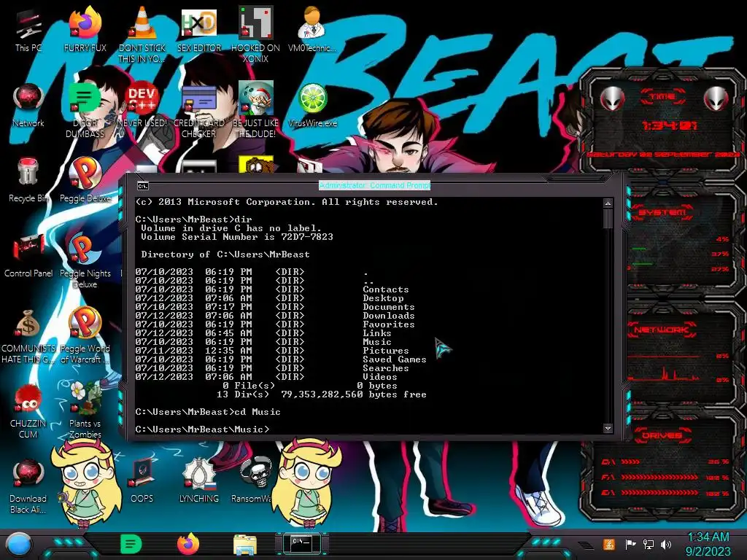Screen dimensions: 747x560
Task: Open the COMMUNISTS HATE THIS money bag icon
Action: (x=28, y=336)
